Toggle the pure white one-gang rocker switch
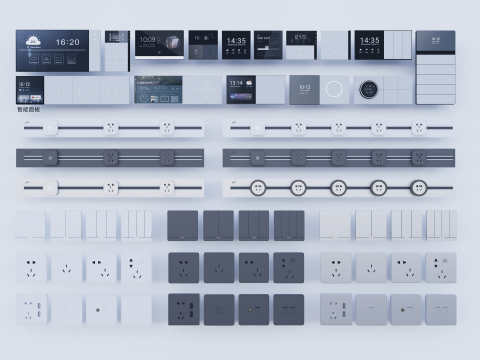The height and width of the screenshot is (360, 480). click(30, 225)
